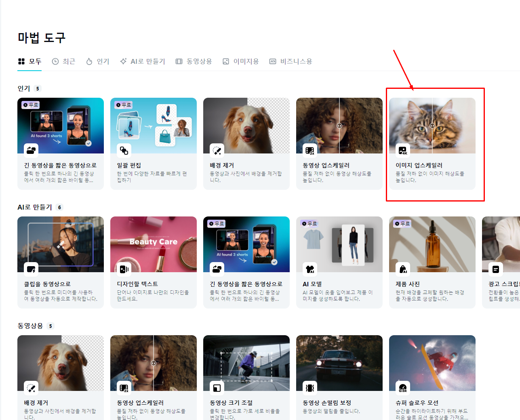This screenshot has height=420, width=520.
Task: Open the AI 모델 title link
Action: tap(312, 284)
